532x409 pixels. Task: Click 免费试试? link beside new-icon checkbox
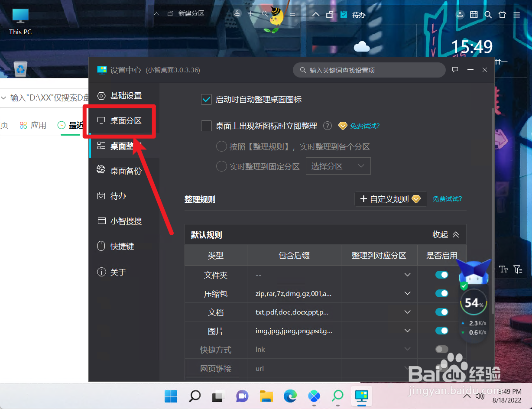click(x=365, y=126)
